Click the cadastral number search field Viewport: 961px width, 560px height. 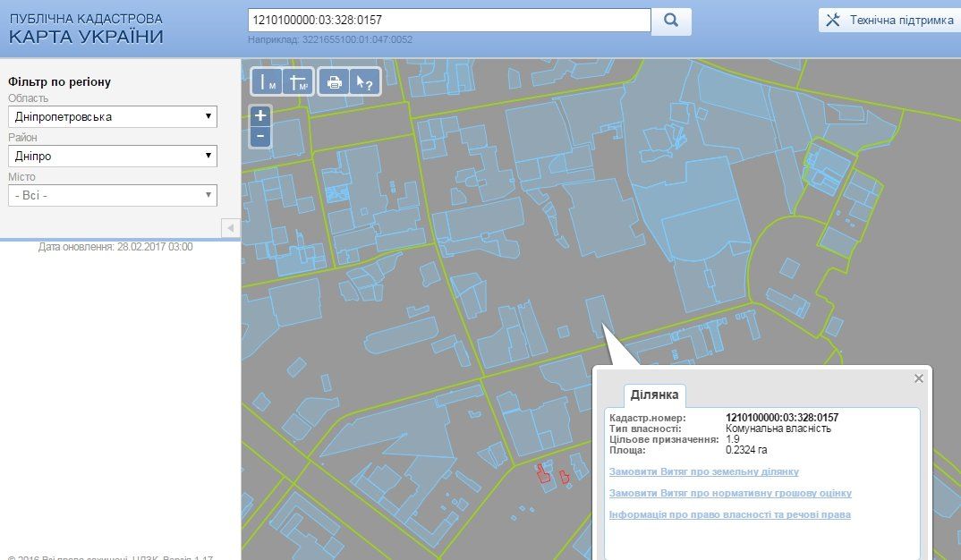coord(448,21)
